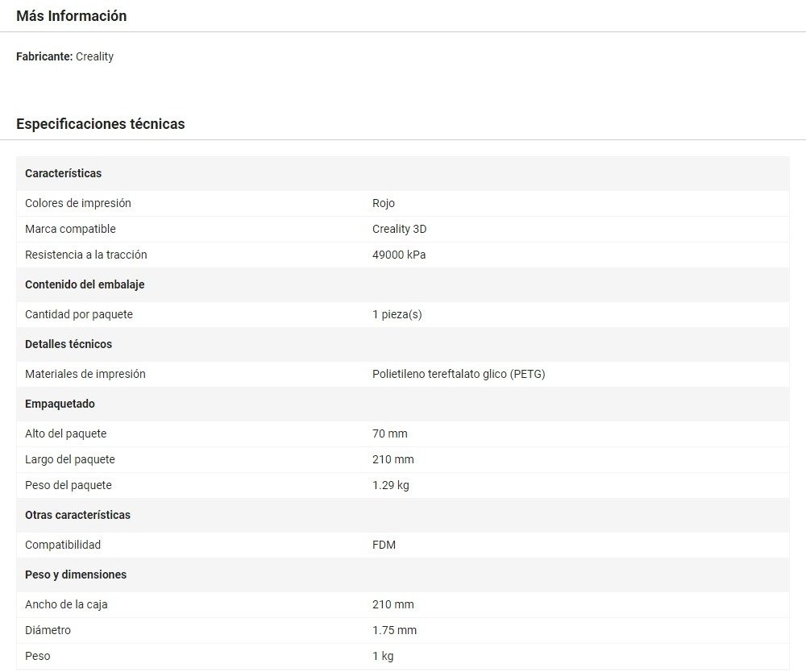This screenshot has height=672, width=806.
Task: Click the 1 pieza(s) quantity value
Action: pos(397,314)
